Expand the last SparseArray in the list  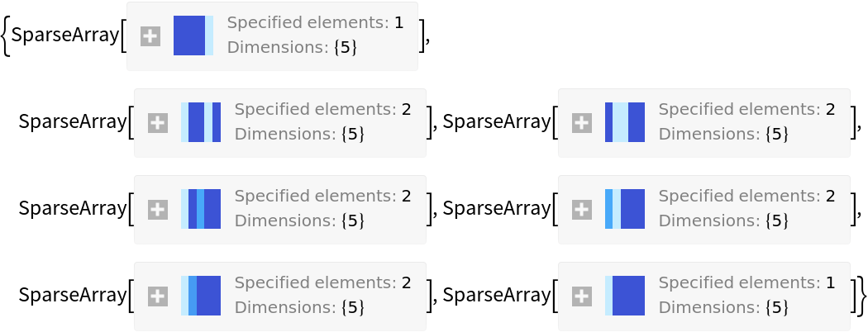pos(581,296)
